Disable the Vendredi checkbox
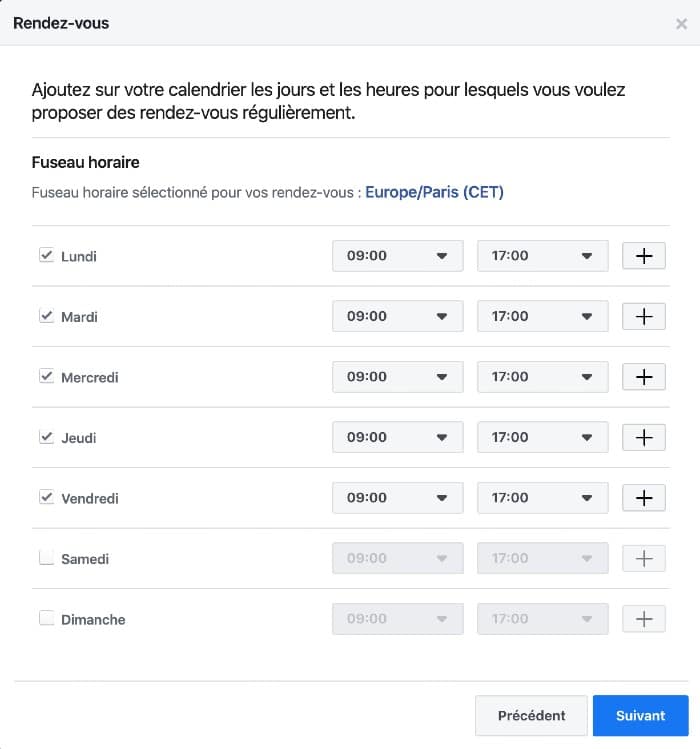 coord(46,497)
